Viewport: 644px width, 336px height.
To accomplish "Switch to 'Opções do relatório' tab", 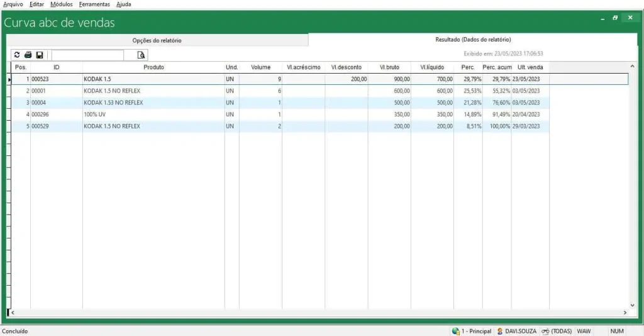I will coord(157,40).
